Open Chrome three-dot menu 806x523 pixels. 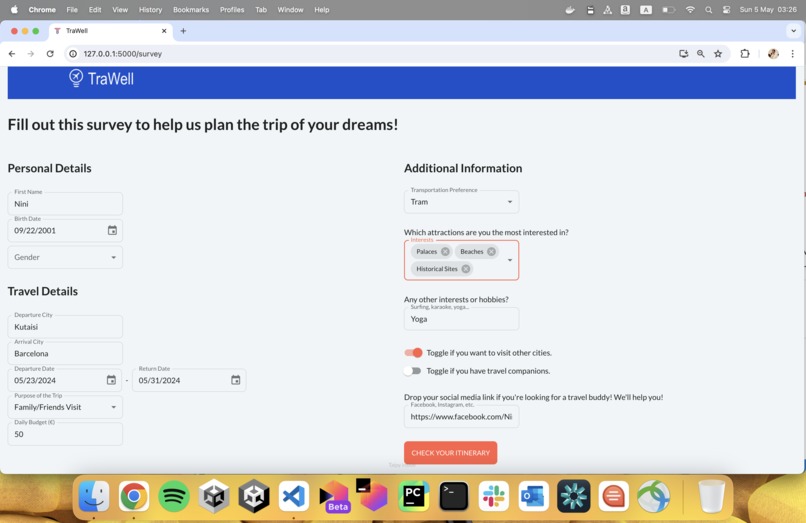793,53
